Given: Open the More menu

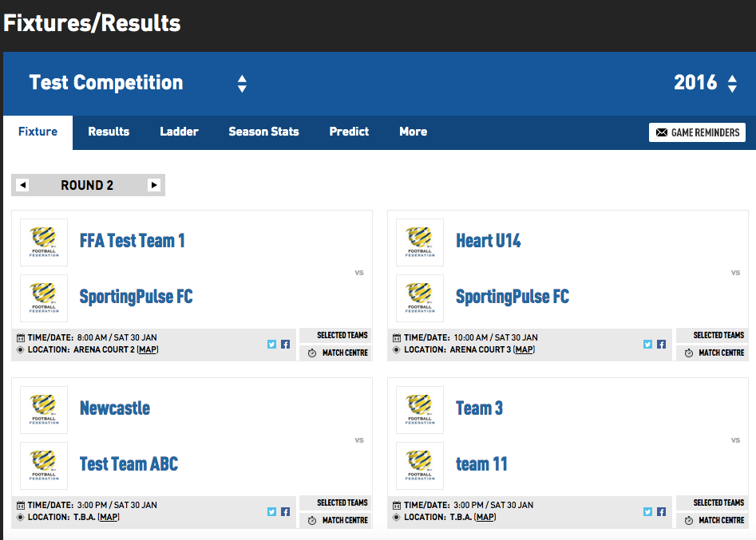Looking at the screenshot, I should point(414,132).
